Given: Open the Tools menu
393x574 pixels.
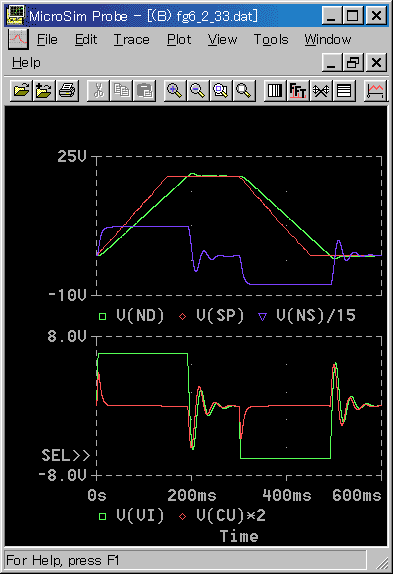Looking at the screenshot, I should pyautogui.click(x=271, y=40).
